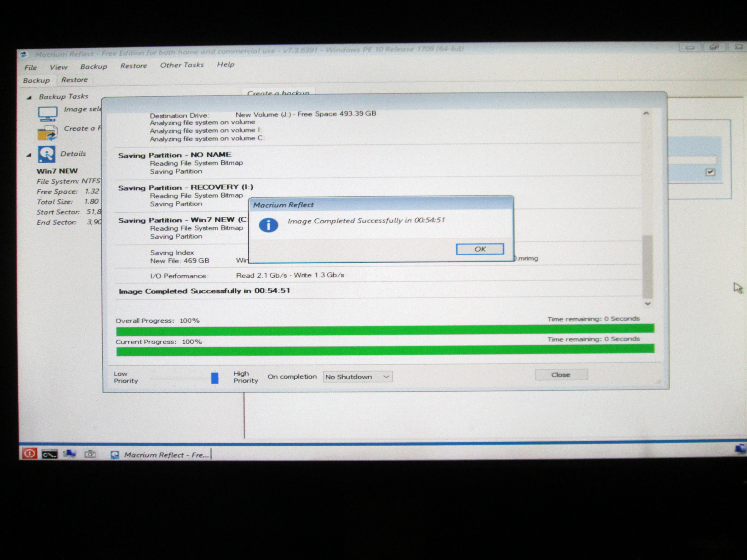Click 'Win7 NEW' volume name in Details
Viewport: 747px width, 560px height.
tap(57, 171)
